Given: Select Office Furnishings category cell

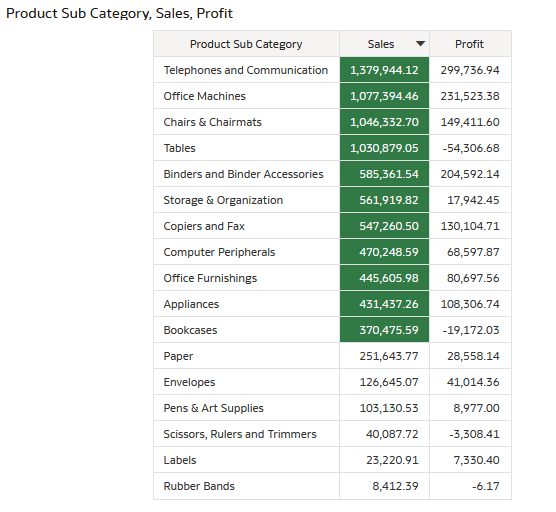Looking at the screenshot, I should [246, 278].
